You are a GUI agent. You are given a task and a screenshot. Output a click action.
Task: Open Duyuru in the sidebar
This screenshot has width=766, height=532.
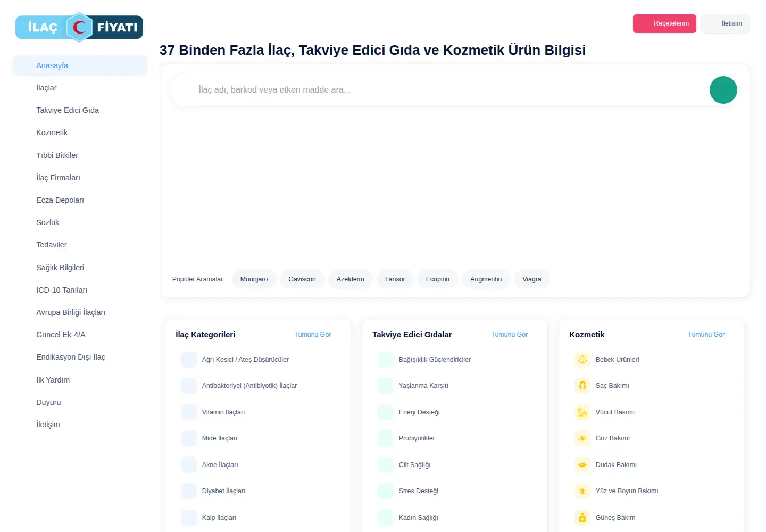click(80, 402)
